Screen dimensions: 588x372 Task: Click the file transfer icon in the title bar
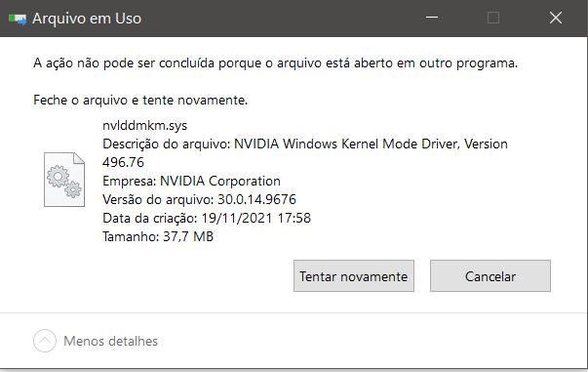pos(18,19)
